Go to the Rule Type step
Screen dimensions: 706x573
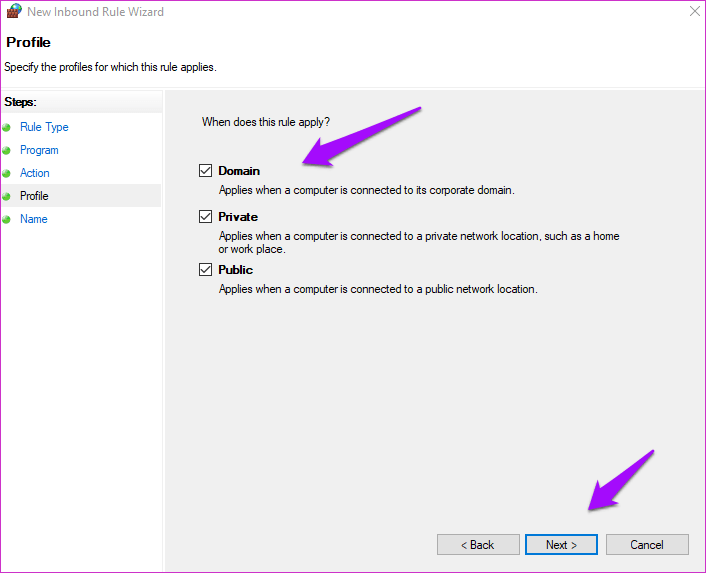pyautogui.click(x=44, y=127)
